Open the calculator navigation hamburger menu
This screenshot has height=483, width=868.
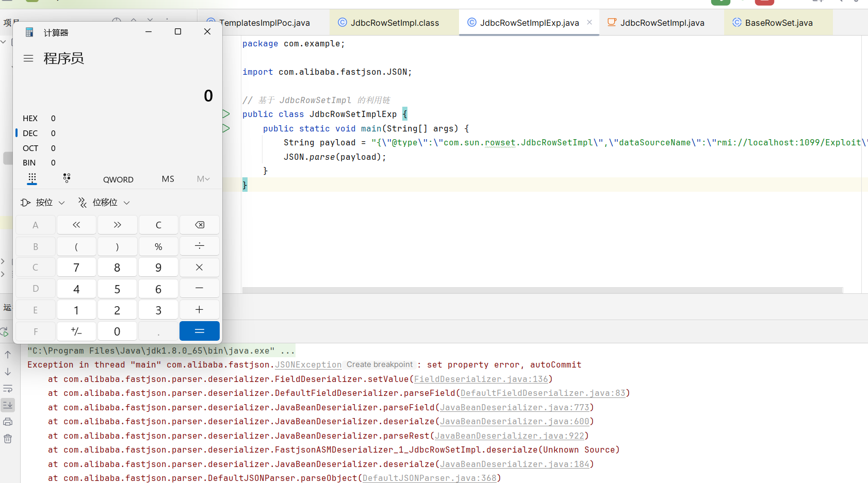[28, 59]
